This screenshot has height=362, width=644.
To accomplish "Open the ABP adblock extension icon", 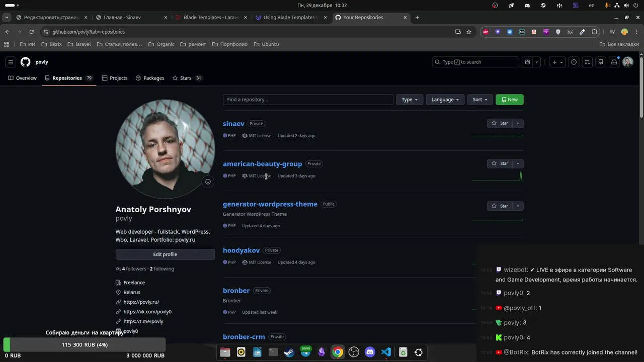I will (486, 32).
